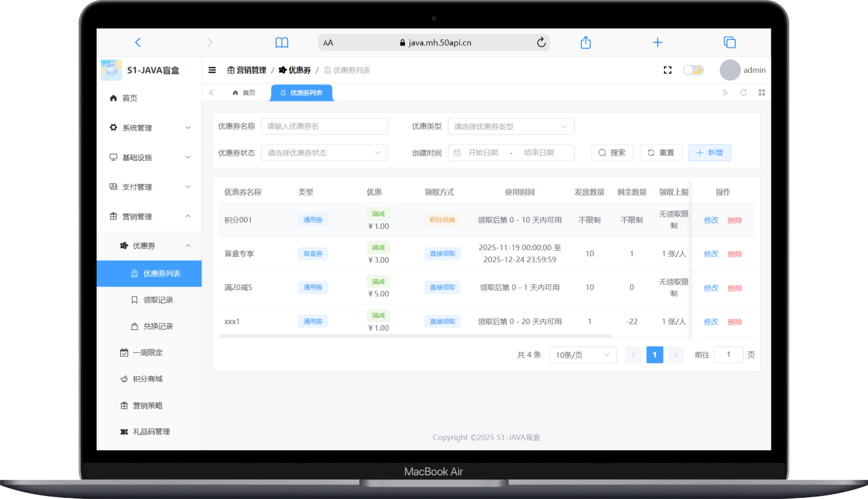Image resolution: width=868 pixels, height=499 pixels.
Task: Open the layout grid icon beside refresh
Action: point(762,92)
